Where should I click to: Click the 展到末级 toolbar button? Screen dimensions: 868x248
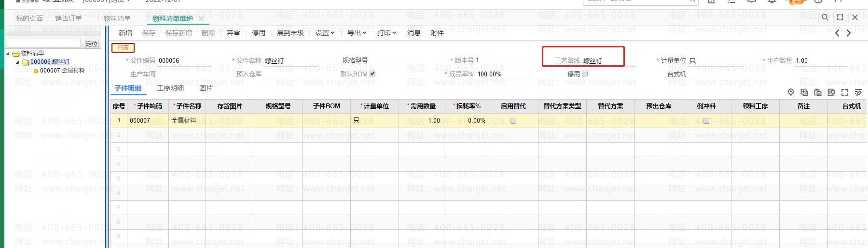point(290,33)
